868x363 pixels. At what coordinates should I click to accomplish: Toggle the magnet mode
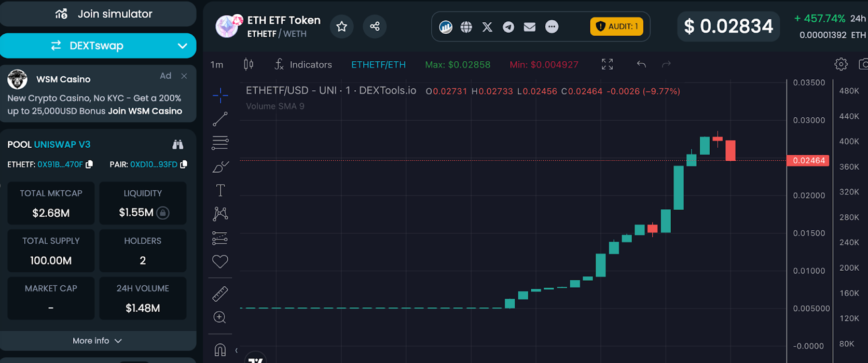click(x=220, y=350)
